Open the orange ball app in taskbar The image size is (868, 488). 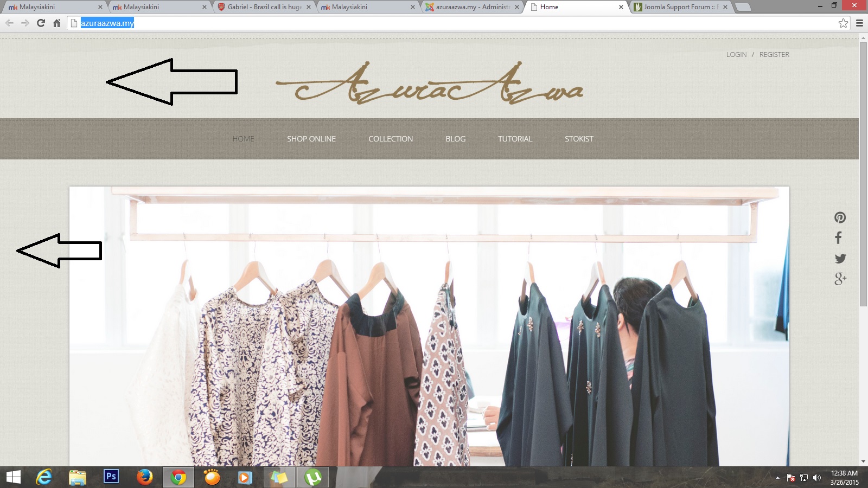pyautogui.click(x=212, y=477)
